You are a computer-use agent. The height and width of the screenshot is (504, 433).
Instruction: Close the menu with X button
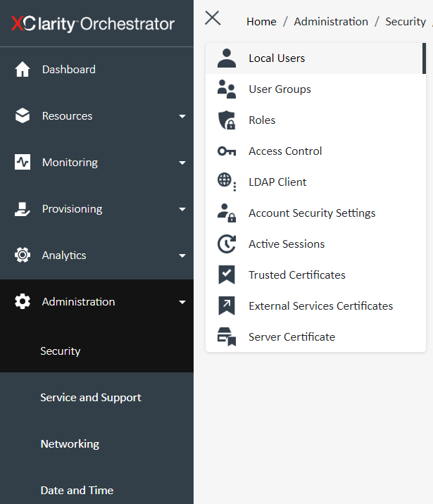[x=213, y=18]
